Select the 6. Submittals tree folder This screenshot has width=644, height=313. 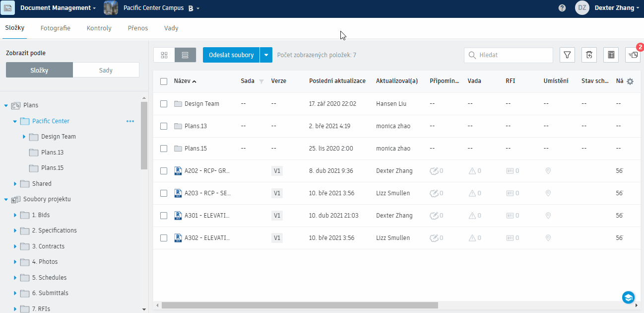coord(50,293)
